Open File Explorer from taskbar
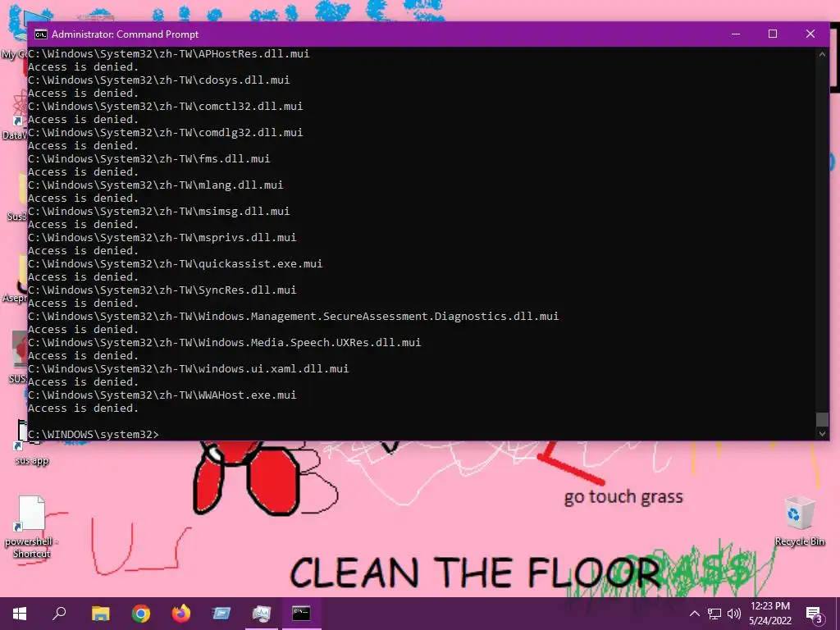Viewport: 840px width, 630px height. (x=100, y=614)
